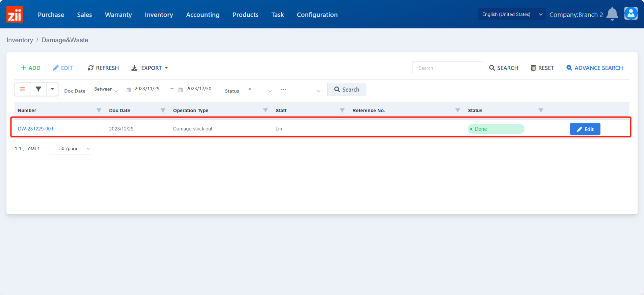Open the Accounting menu
Screen dimensions: 644x295
coord(203,15)
